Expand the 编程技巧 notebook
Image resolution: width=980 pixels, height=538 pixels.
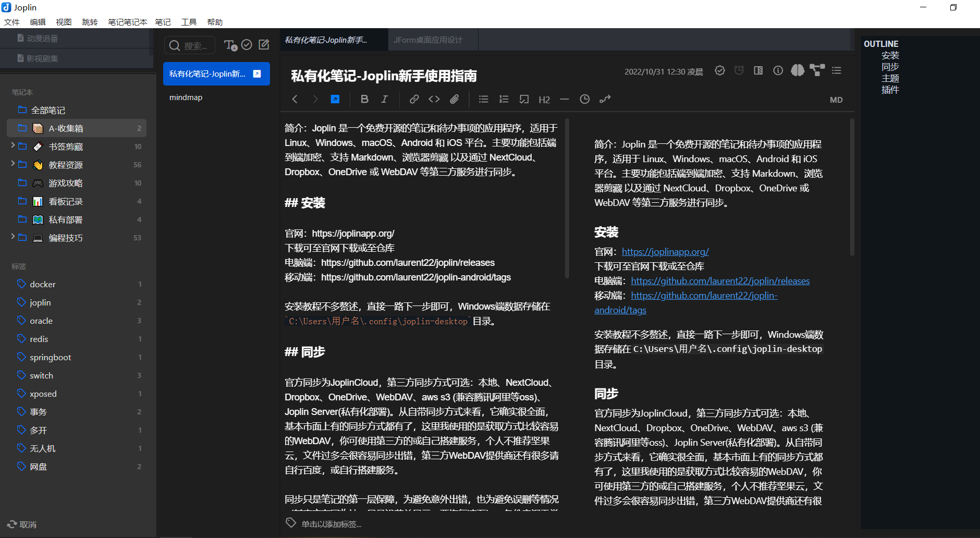[13, 237]
